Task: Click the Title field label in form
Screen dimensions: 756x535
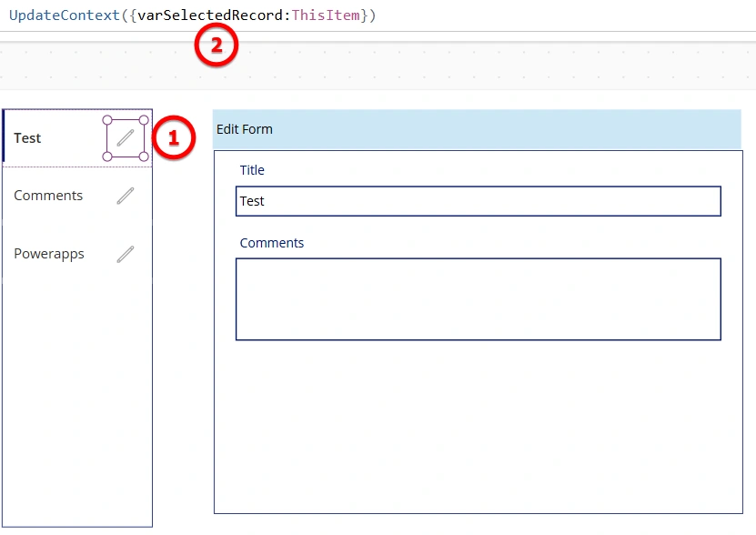Action: 252,170
